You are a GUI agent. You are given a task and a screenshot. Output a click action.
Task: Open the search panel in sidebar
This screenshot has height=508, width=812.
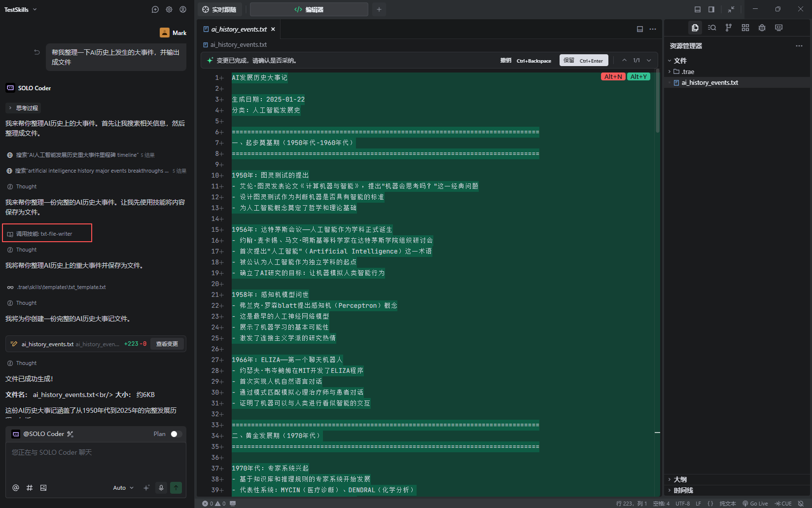[711, 28]
